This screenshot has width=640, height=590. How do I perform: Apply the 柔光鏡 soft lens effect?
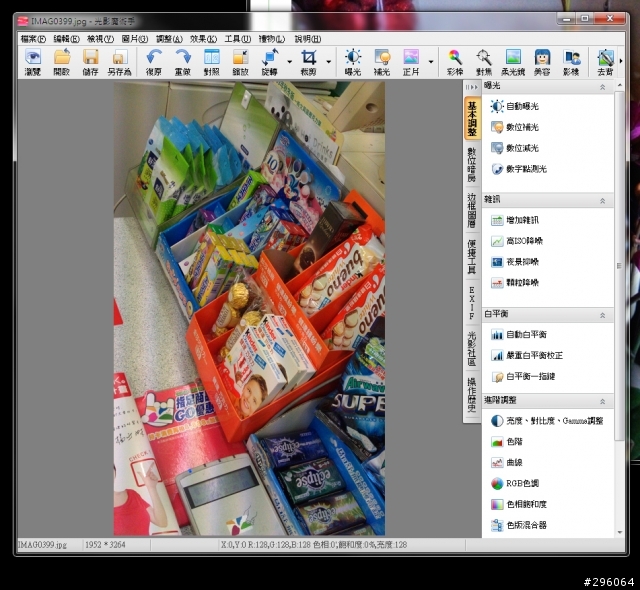tap(513, 62)
